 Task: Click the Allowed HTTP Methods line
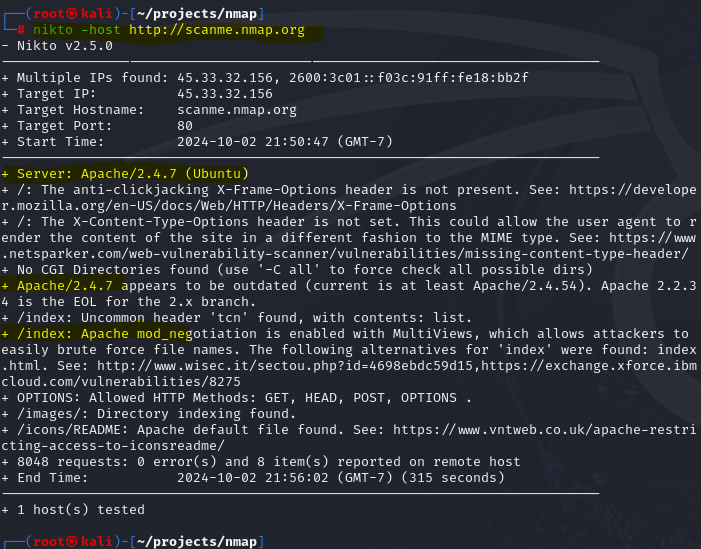(x=236, y=398)
